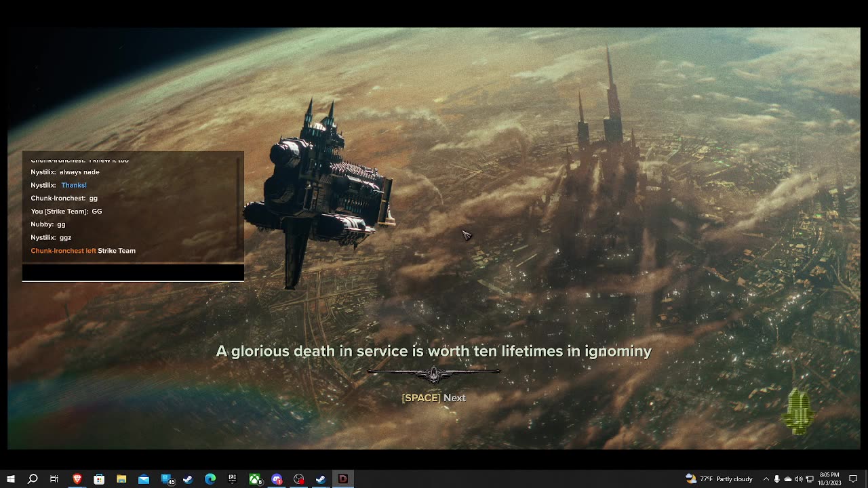Click the 'A glorious death' loading quote
Screen dimensions: 868x488
pyautogui.click(x=434, y=351)
